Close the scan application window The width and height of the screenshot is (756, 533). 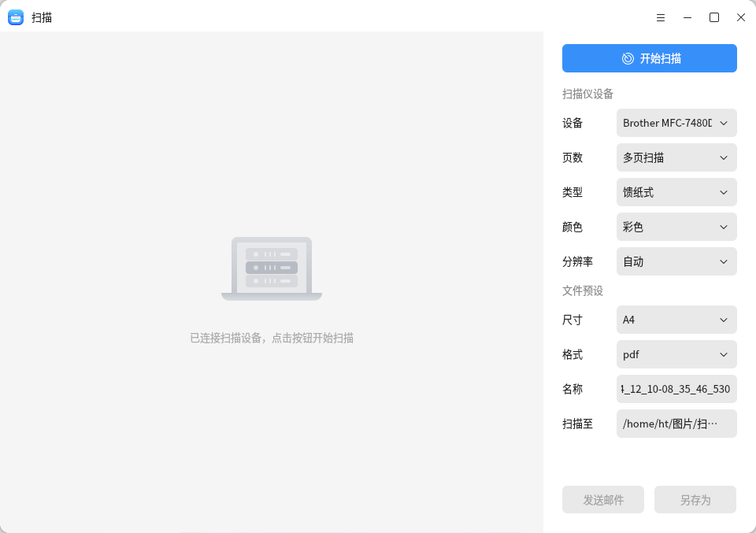741,17
